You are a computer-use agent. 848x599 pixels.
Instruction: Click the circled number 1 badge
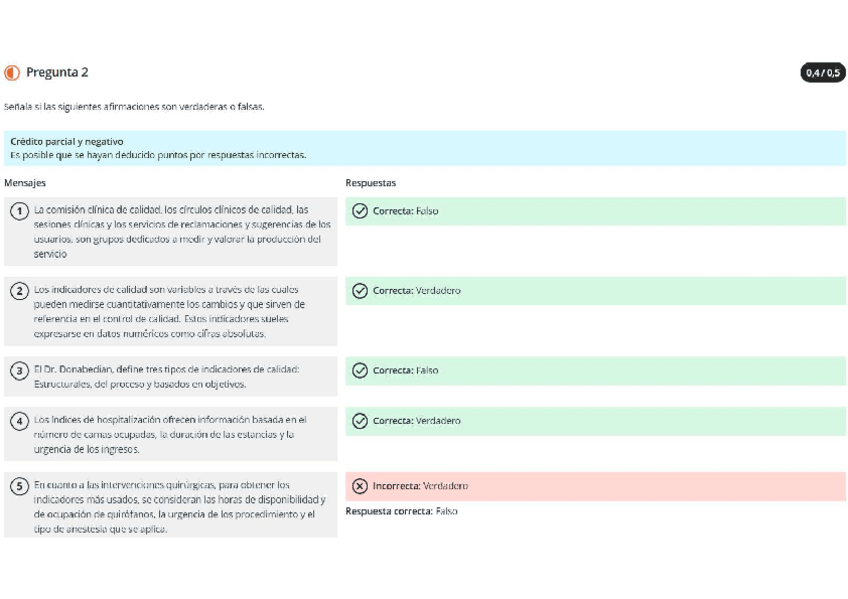[x=19, y=211]
